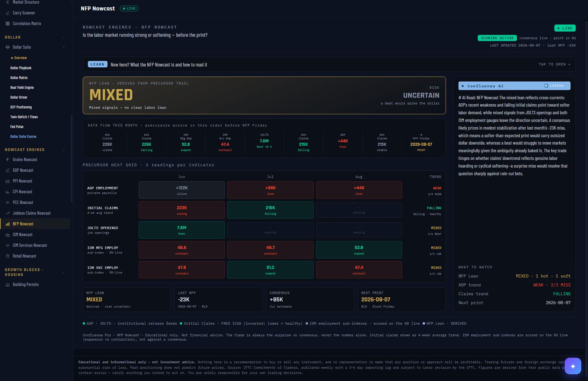588x381 pixels.
Task: Open the floating AI assistant sparkle button
Action: (573, 366)
